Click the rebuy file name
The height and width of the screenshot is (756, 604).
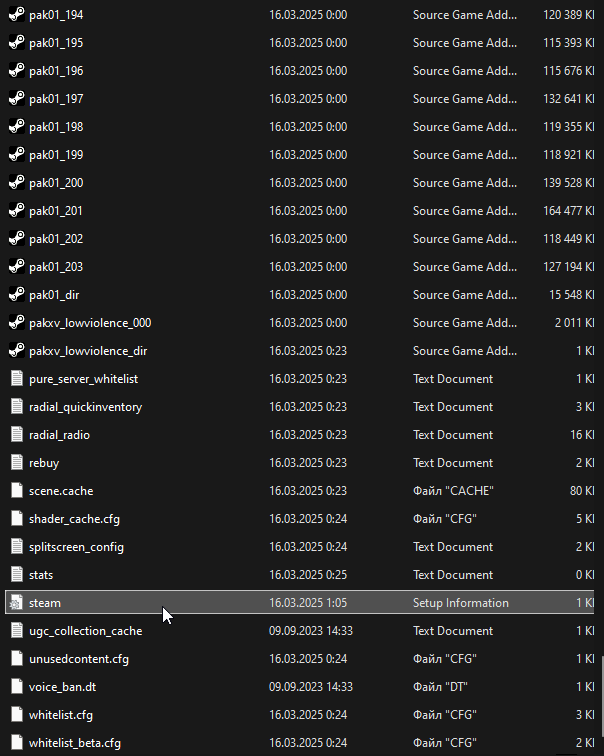point(44,463)
